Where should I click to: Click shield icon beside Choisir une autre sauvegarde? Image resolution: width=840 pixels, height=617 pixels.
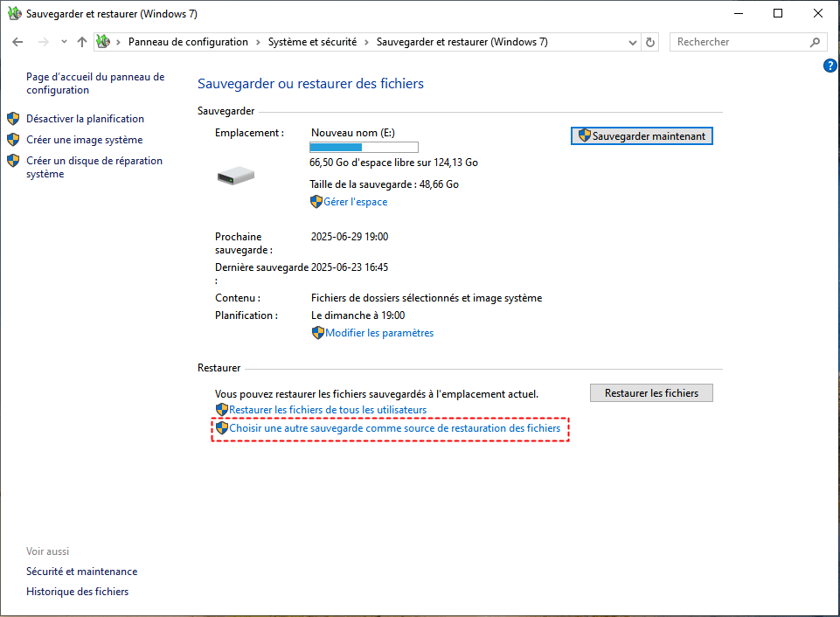[x=222, y=428]
